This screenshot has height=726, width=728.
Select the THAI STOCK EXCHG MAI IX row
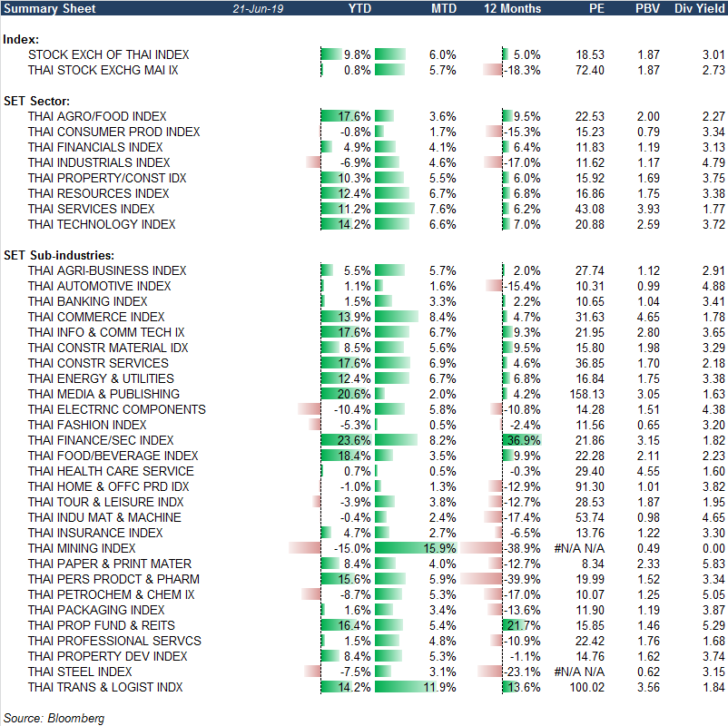pos(364,70)
